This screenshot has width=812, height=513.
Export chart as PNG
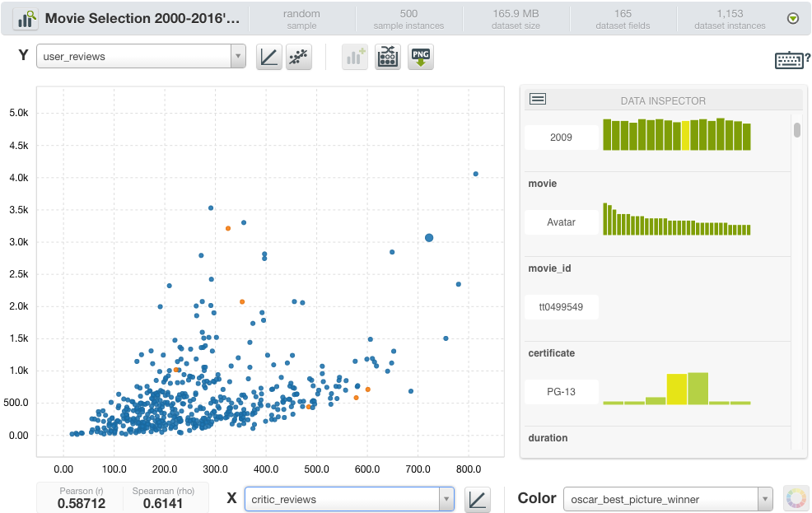click(420, 57)
